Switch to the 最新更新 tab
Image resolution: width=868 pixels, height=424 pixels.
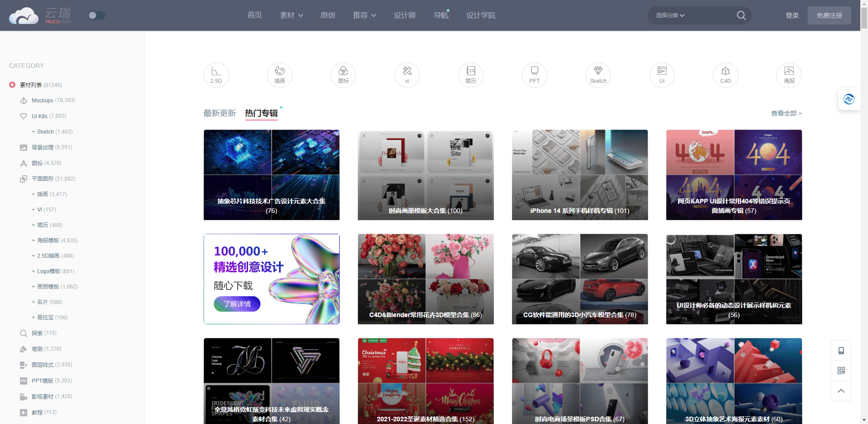pyautogui.click(x=219, y=113)
